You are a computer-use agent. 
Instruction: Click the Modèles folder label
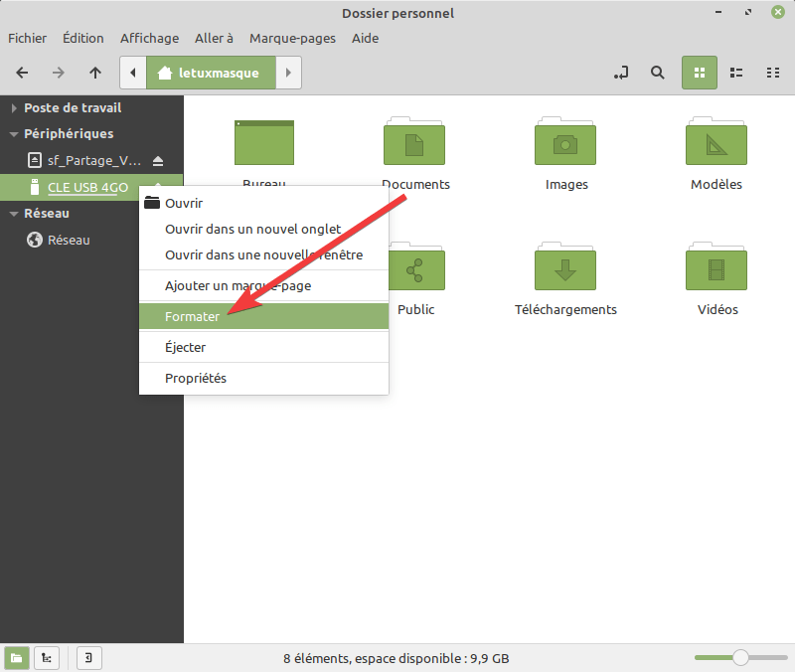[716, 185]
